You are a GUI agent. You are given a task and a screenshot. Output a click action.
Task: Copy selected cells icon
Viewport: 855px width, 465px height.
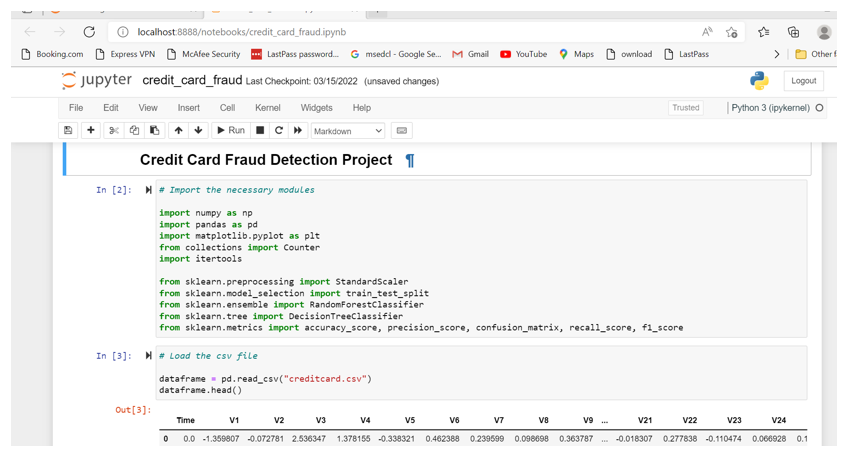[x=134, y=130]
